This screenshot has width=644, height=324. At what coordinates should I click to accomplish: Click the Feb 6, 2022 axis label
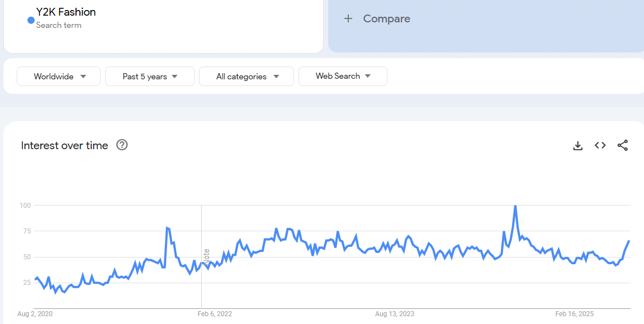[x=215, y=314]
